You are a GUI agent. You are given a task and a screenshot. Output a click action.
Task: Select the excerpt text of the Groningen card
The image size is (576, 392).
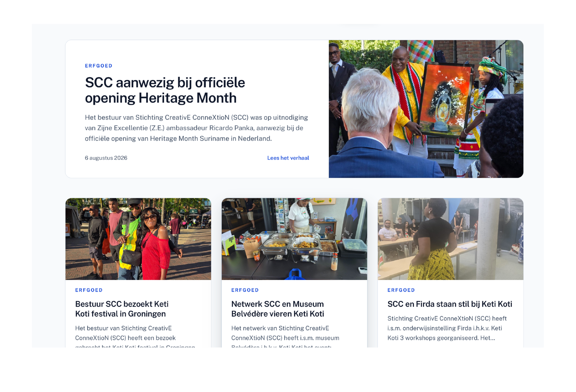point(135,336)
